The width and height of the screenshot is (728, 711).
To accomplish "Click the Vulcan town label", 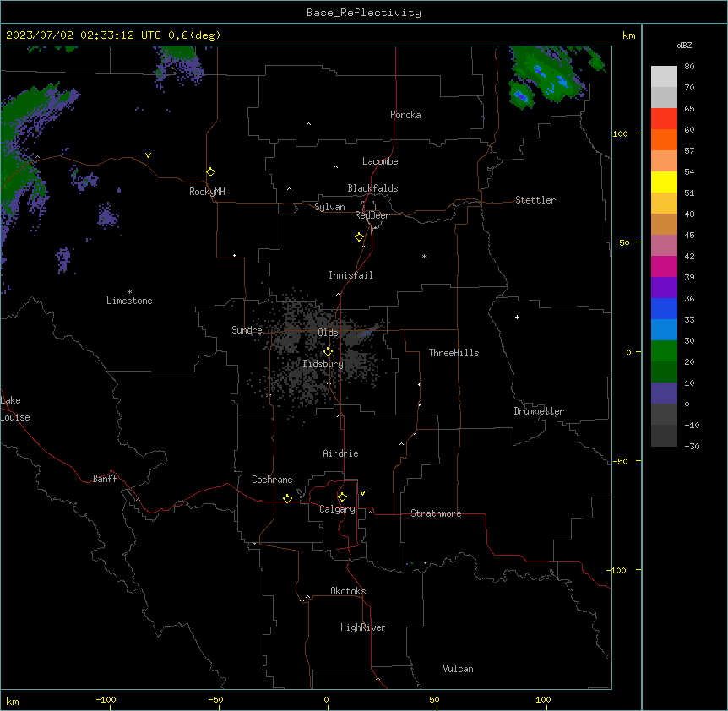I will click(459, 669).
